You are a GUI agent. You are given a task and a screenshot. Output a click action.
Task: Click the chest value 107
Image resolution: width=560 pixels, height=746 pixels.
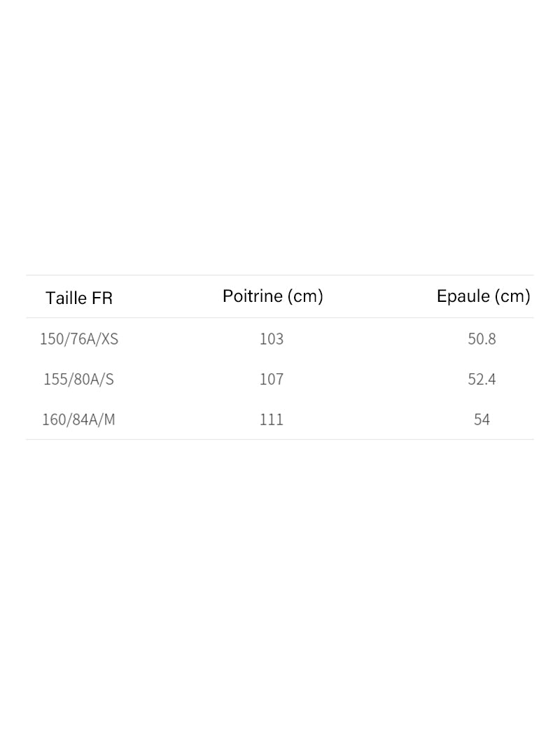click(272, 379)
